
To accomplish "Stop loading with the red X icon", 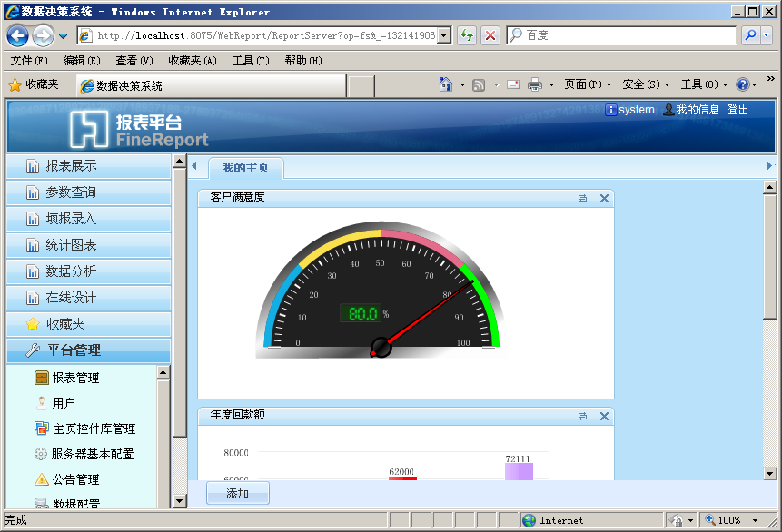I will tap(490, 35).
